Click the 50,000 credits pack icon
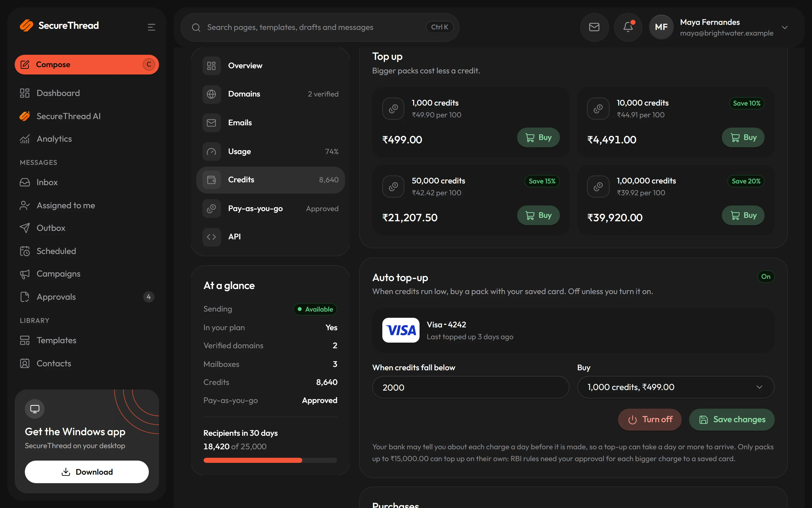The height and width of the screenshot is (508, 812). 393,187
